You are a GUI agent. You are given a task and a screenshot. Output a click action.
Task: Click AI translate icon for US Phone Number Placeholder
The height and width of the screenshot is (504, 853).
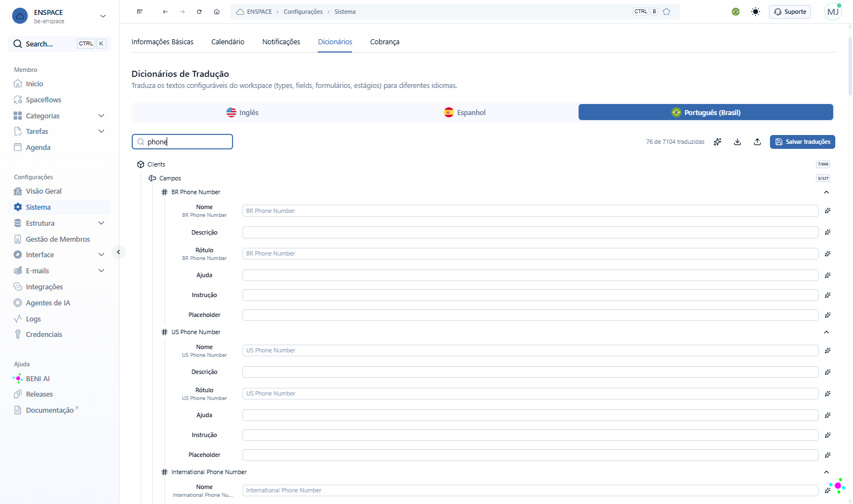[x=828, y=455]
